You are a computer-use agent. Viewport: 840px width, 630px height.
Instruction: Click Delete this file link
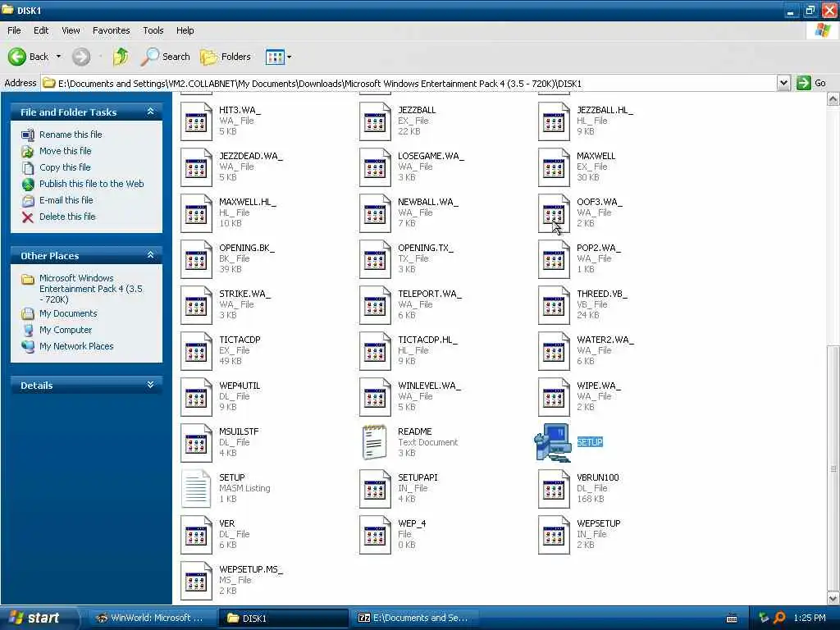67,217
